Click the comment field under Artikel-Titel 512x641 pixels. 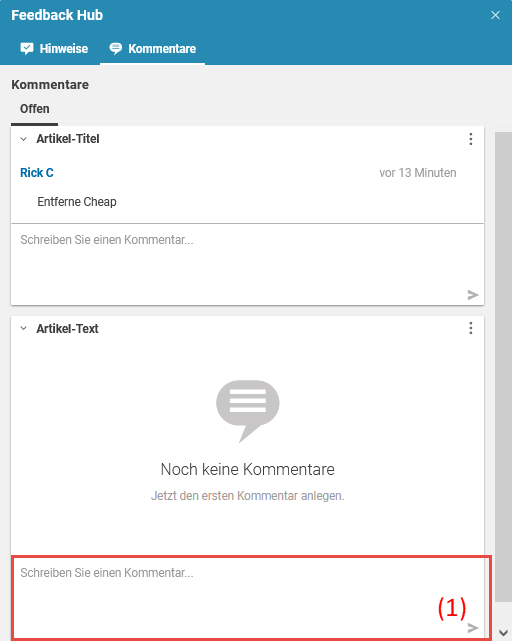(247, 264)
